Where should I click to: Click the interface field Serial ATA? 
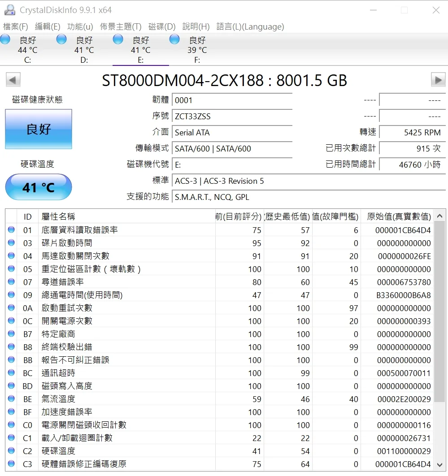[x=232, y=132]
